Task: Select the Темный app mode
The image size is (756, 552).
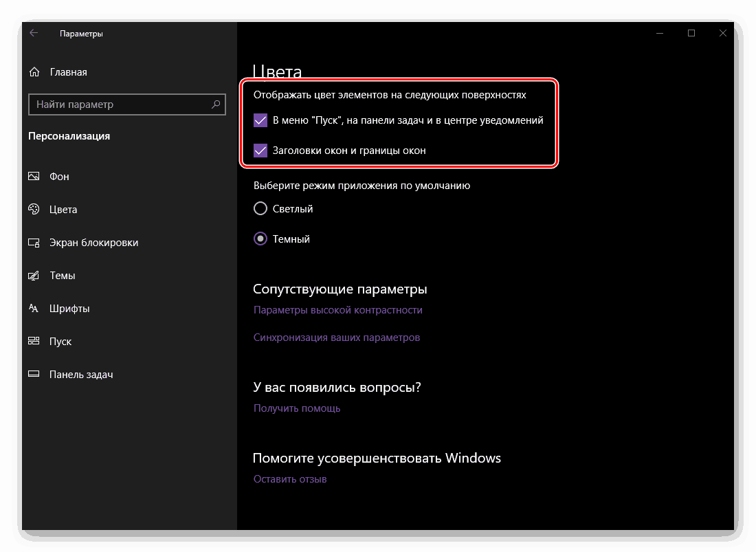Action: (x=260, y=239)
